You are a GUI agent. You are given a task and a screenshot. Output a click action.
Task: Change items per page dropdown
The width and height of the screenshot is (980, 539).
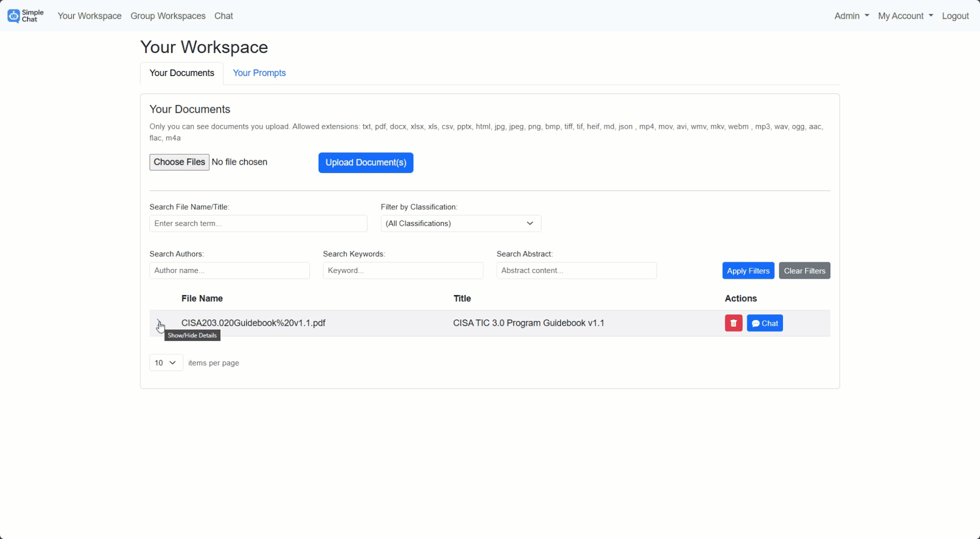(x=165, y=362)
